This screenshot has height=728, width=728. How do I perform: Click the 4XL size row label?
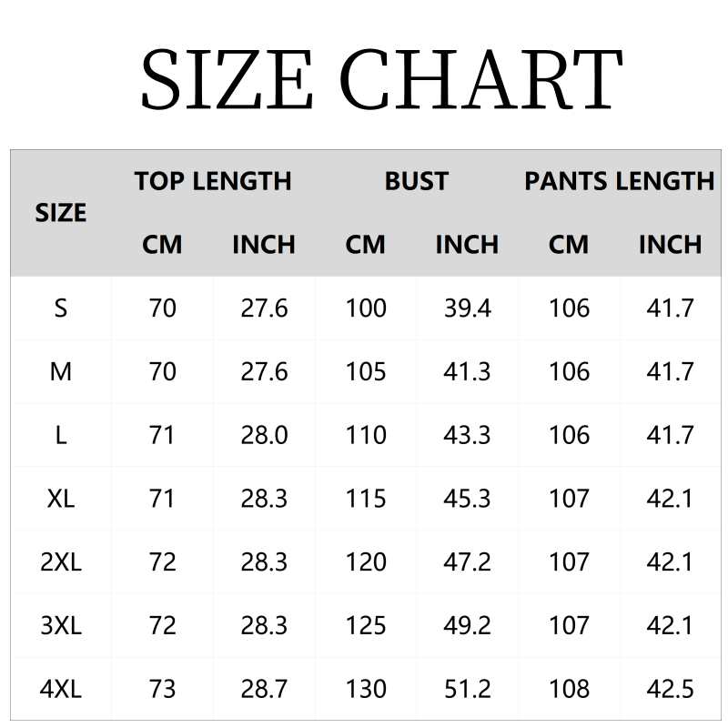coord(61,689)
